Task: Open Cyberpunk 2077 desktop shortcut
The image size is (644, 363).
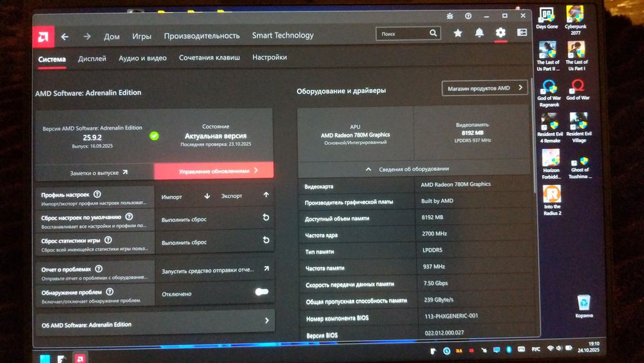Action: [575, 20]
